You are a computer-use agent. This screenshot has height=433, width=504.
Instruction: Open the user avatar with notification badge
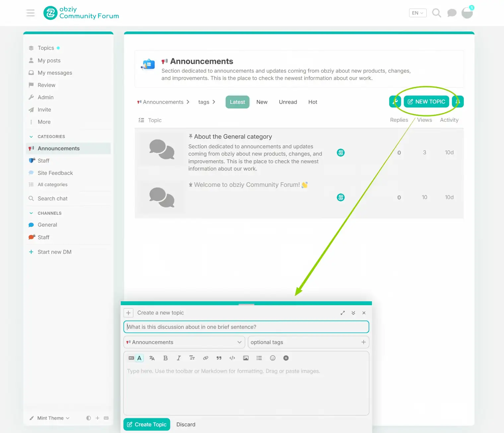click(467, 13)
